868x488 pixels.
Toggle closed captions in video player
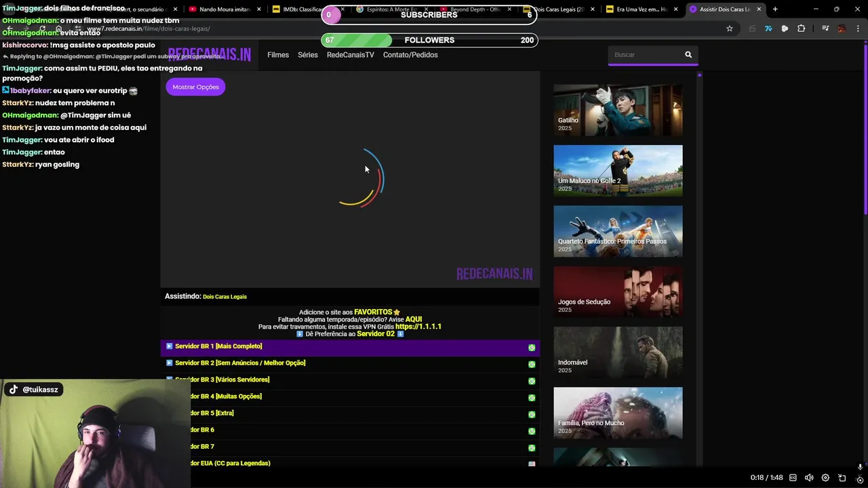coord(793,478)
